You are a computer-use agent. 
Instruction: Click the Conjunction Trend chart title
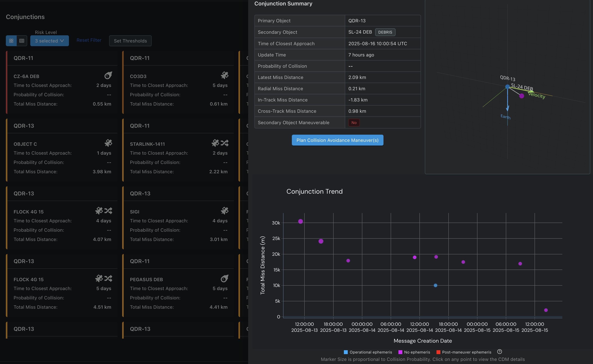coord(314,191)
